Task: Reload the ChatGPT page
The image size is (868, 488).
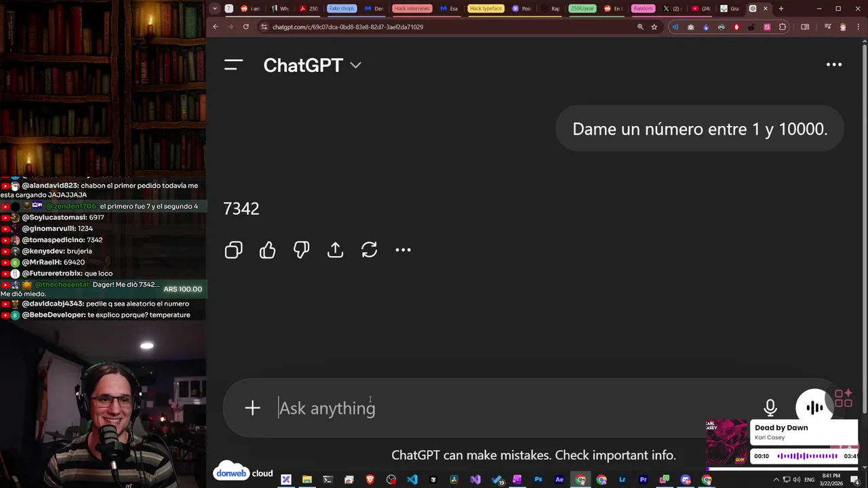Action: point(245,27)
